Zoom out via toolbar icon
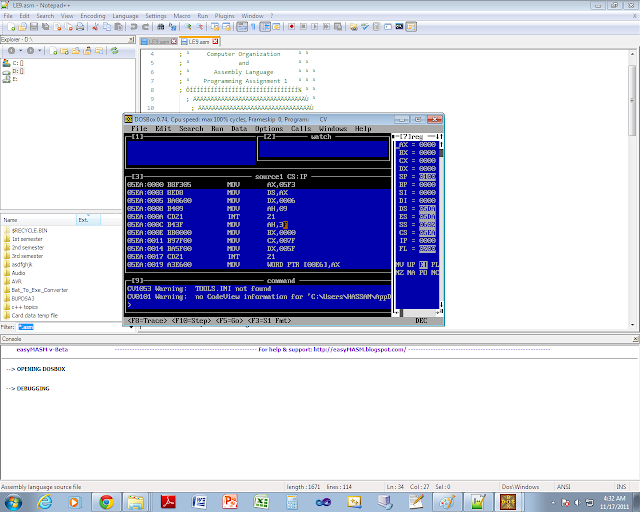This screenshot has height=512, width=640. click(x=199, y=27)
